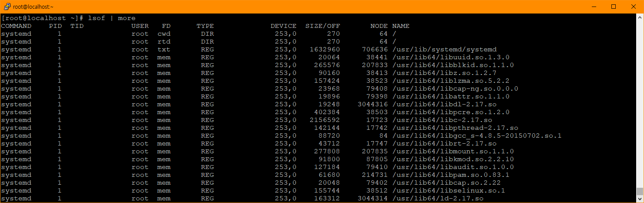
Task: Click path /usr/lib64/libpam.so.0.83.1
Action: 451,175
